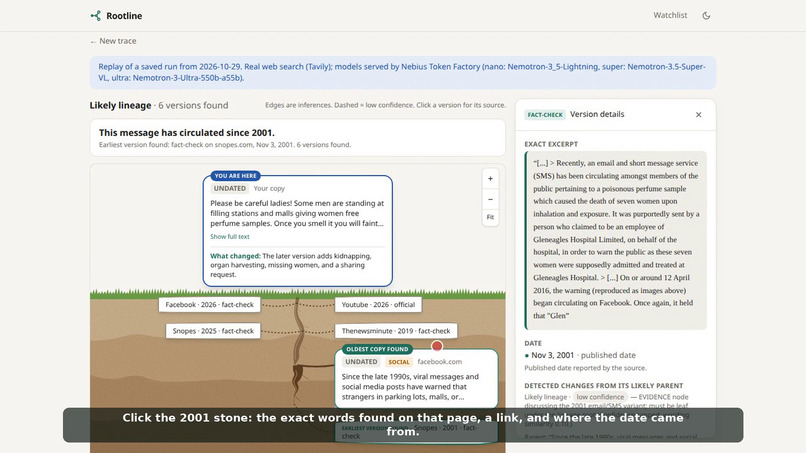Open the Oldest copy found facebook.com card
The width and height of the screenshot is (806, 453).
pyautogui.click(x=416, y=378)
